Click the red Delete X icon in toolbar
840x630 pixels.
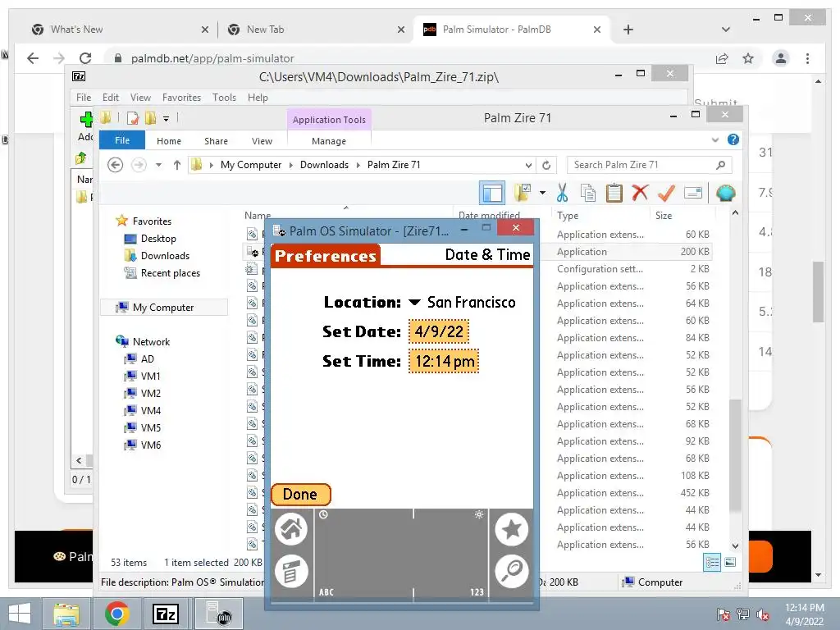(640, 192)
